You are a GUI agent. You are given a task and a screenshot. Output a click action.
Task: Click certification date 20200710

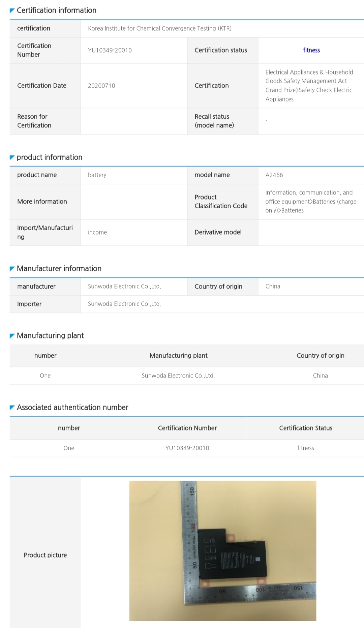[101, 86]
